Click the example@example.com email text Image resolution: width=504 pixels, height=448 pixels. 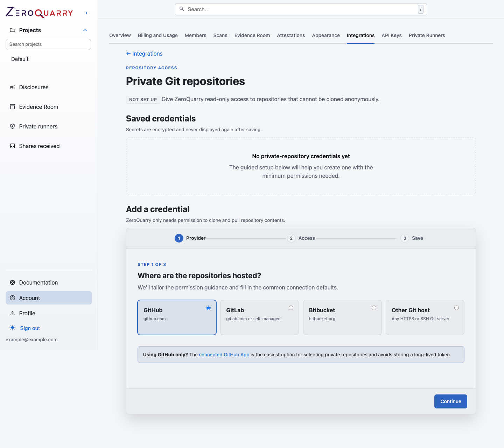[31, 339]
